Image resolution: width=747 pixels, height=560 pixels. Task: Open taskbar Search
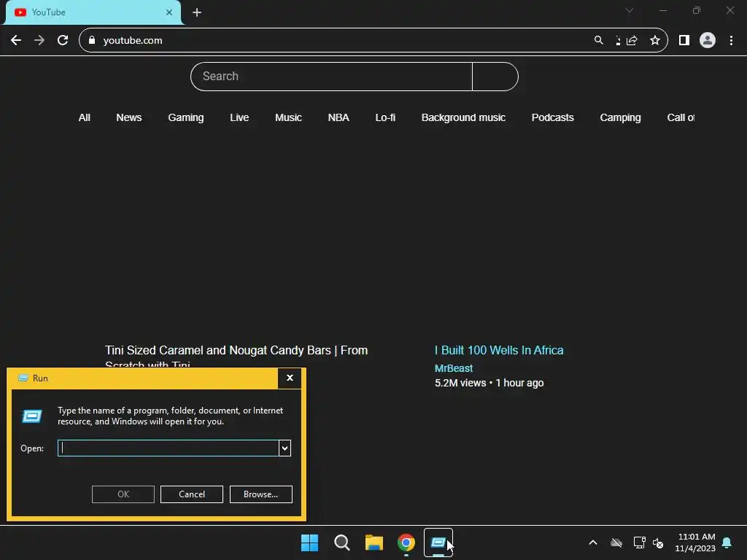[x=342, y=542]
